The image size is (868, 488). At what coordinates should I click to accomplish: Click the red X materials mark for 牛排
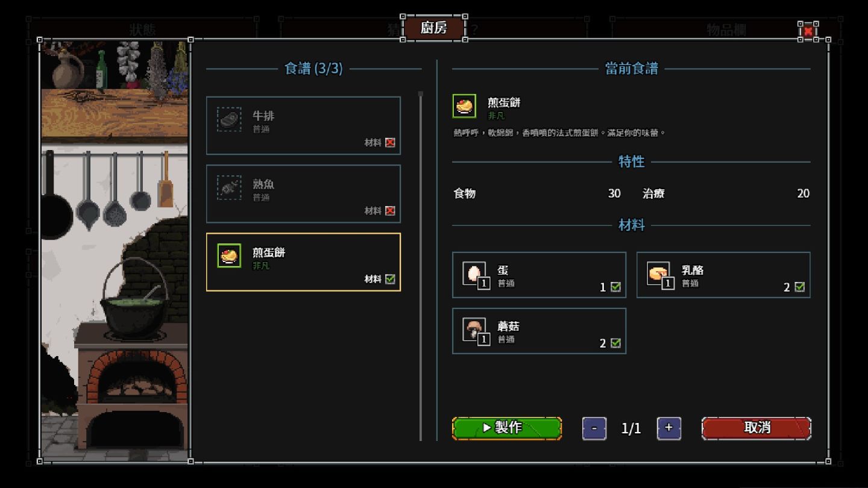pos(390,143)
